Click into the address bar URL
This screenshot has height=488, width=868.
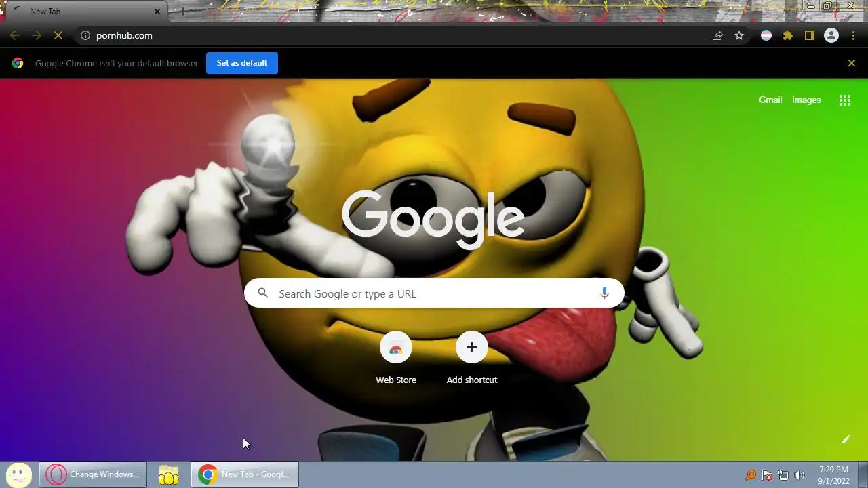coord(124,35)
